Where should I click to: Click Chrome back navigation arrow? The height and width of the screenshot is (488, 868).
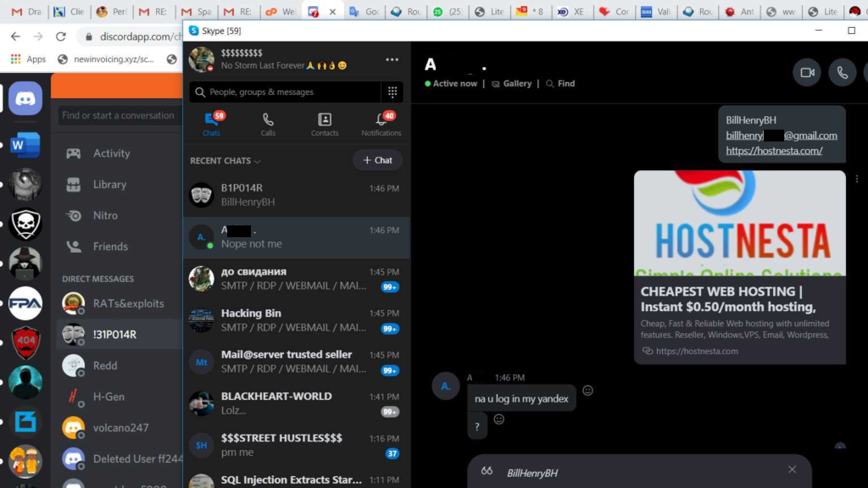[x=15, y=36]
